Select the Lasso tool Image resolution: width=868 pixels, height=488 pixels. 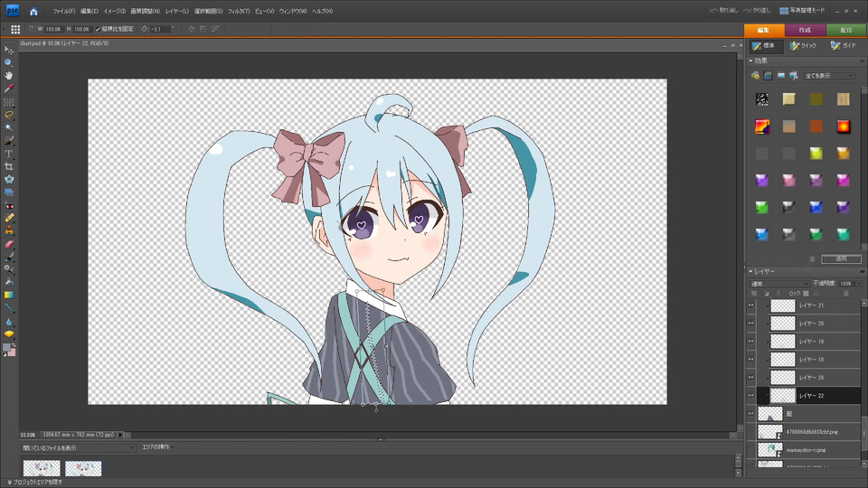[9, 115]
